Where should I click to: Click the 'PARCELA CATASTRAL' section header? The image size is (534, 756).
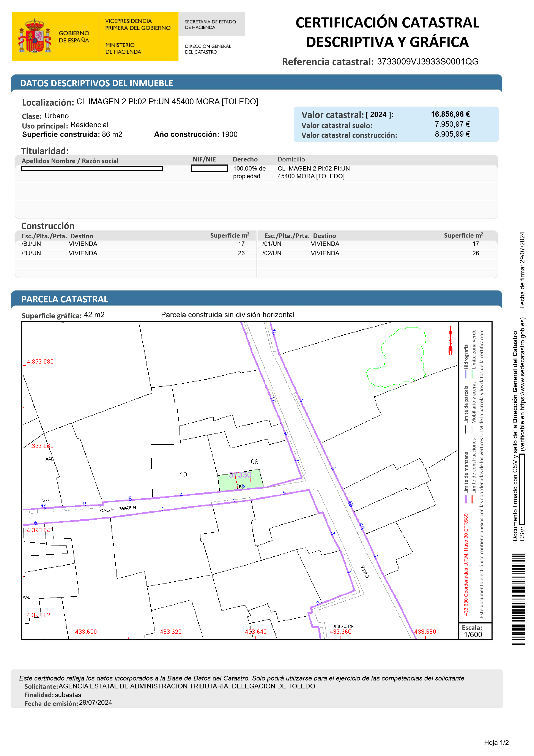pos(65,299)
